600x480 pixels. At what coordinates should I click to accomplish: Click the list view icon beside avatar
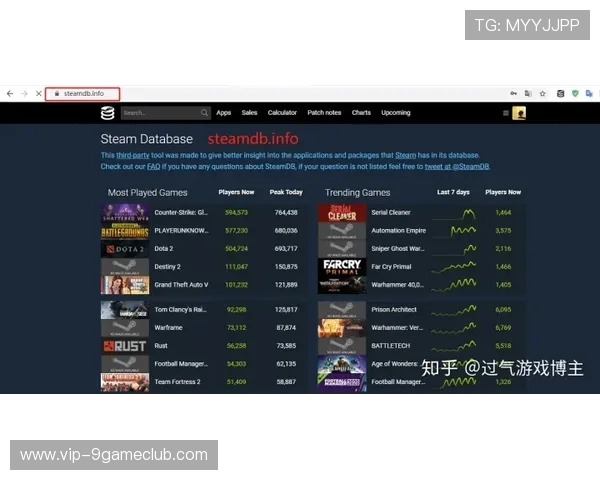coord(506,113)
